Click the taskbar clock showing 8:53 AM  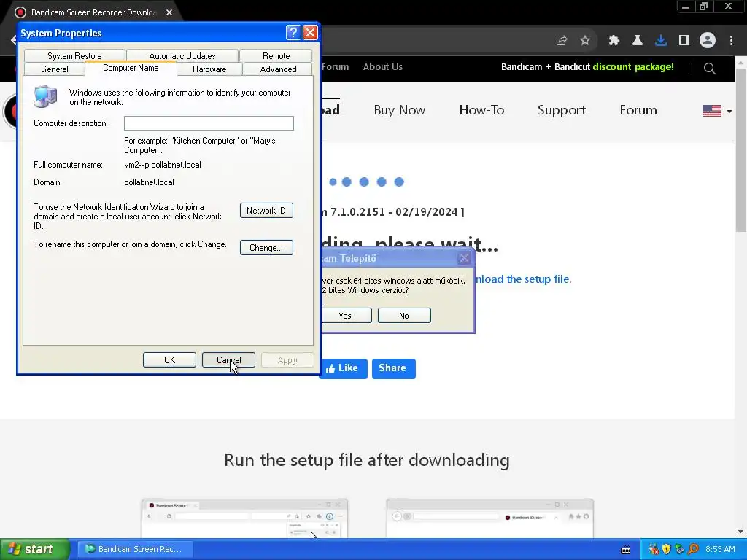pos(720,549)
